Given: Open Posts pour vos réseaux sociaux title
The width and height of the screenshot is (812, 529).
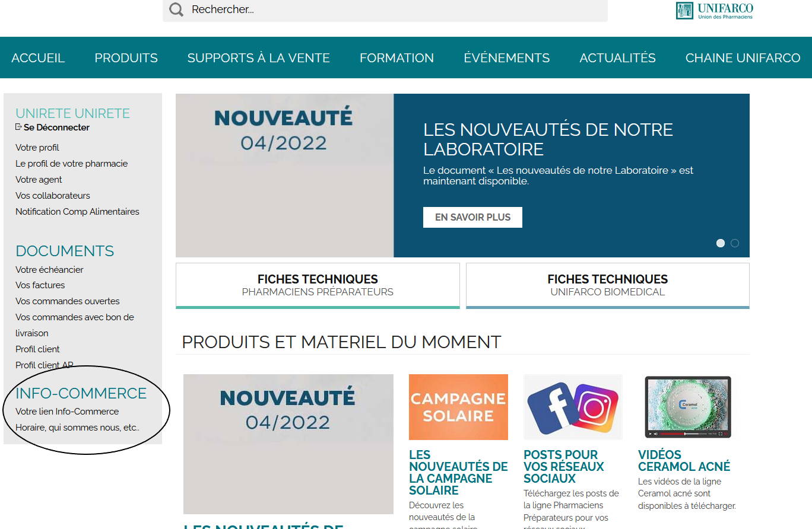Looking at the screenshot, I should pos(563,467).
